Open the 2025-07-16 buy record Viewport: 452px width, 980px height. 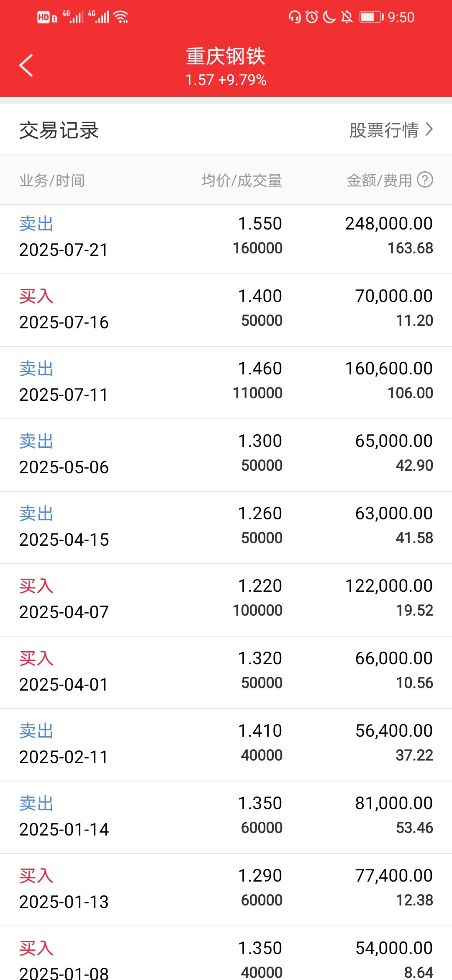point(226,310)
